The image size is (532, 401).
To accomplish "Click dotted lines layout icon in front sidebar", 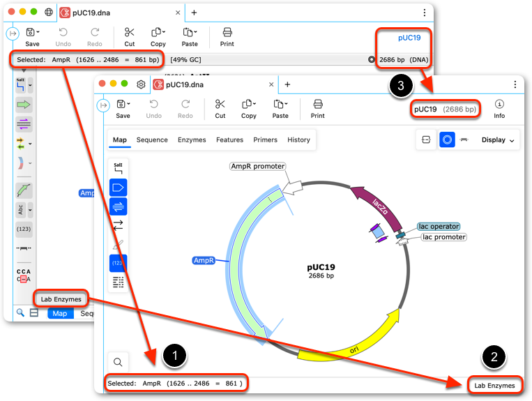I will pos(118,282).
